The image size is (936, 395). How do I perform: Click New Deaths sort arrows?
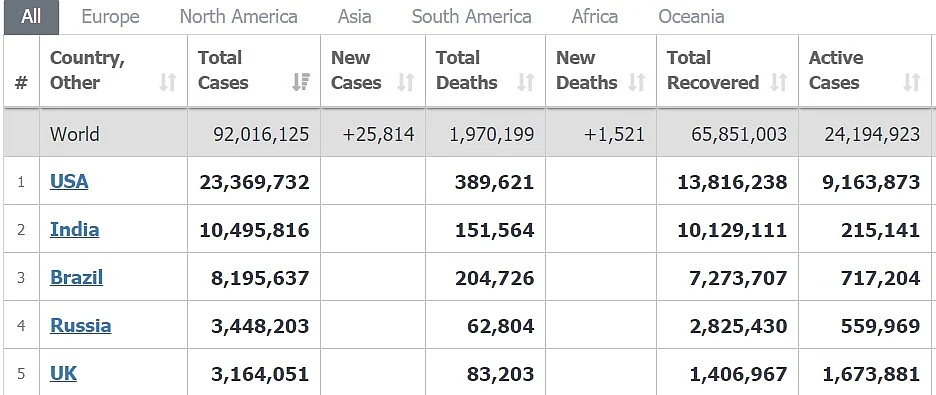click(637, 82)
